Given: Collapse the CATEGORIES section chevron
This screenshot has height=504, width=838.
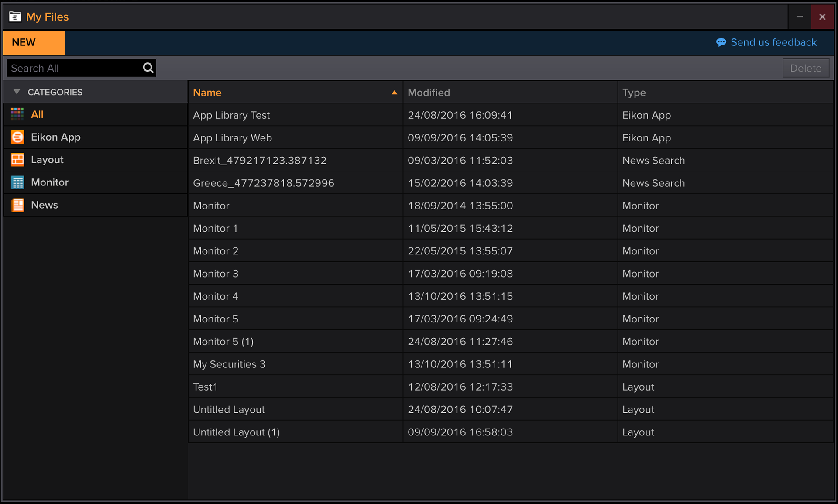Looking at the screenshot, I should 16,92.
